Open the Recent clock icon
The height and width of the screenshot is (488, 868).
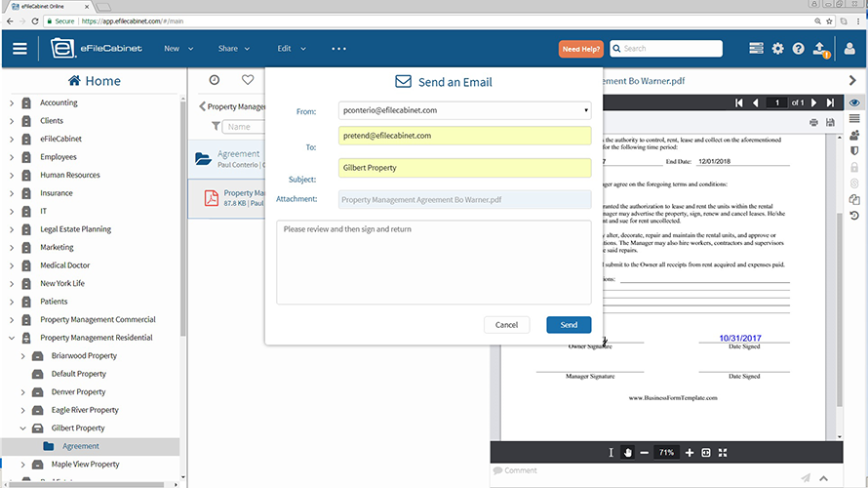[215, 80]
